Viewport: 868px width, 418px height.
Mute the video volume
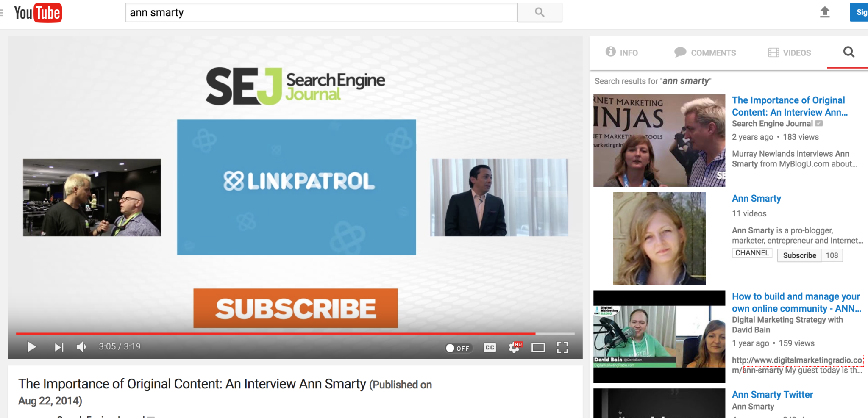81,347
